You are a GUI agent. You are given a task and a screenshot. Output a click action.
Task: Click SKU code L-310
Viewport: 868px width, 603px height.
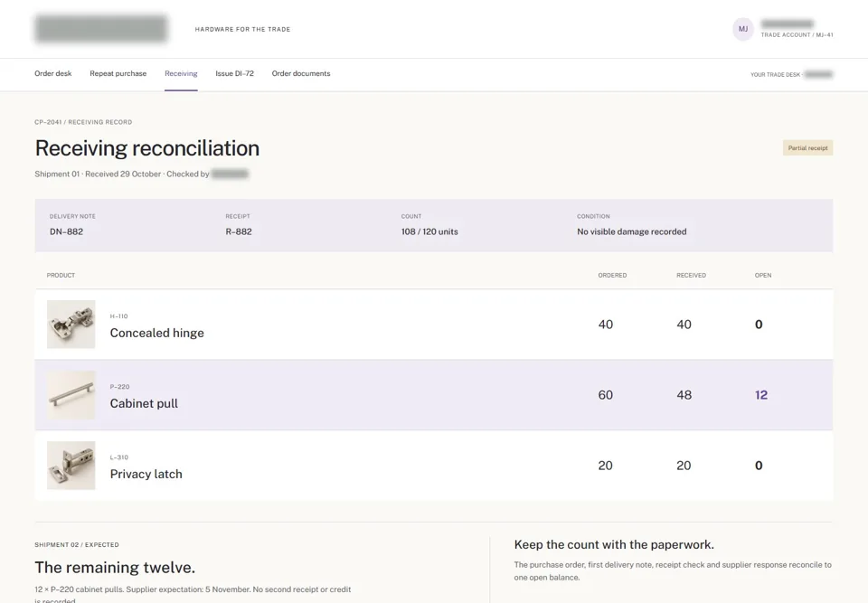point(119,457)
